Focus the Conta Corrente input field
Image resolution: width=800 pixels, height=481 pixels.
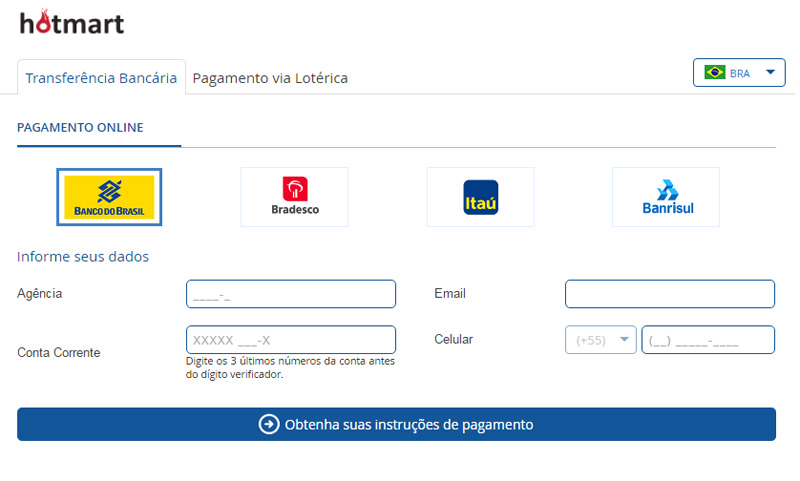pos(291,340)
